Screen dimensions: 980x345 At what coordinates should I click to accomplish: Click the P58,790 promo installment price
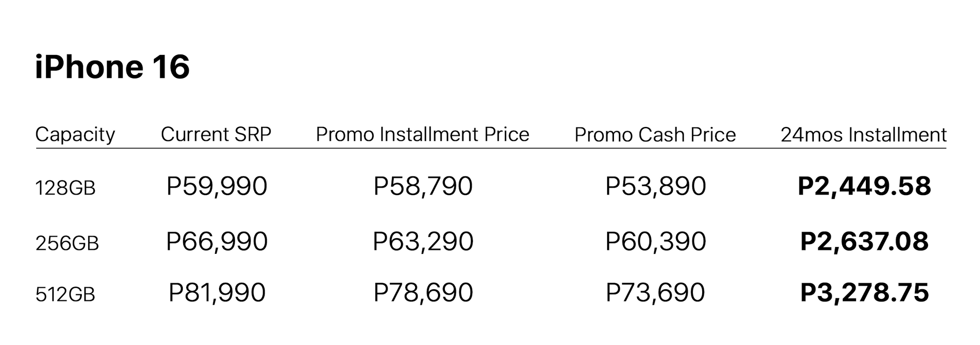(x=423, y=187)
